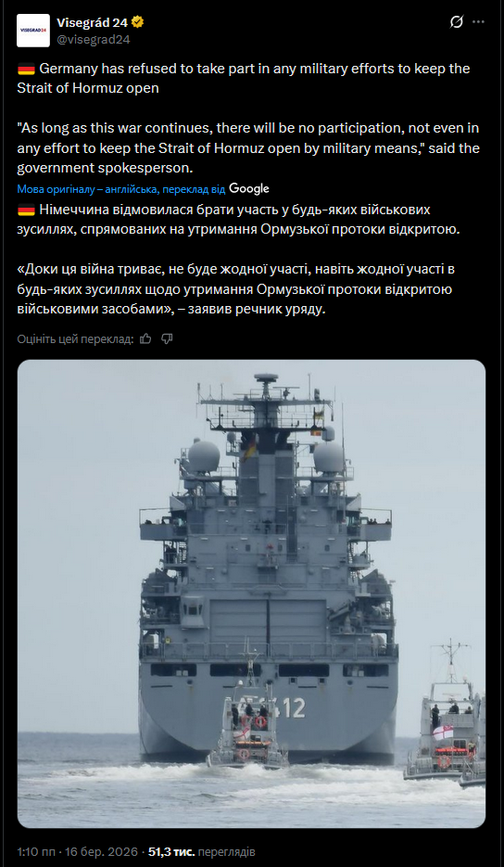Click the Ukrainian quote starting "Доки ця війна"

pyautogui.click(x=235, y=289)
